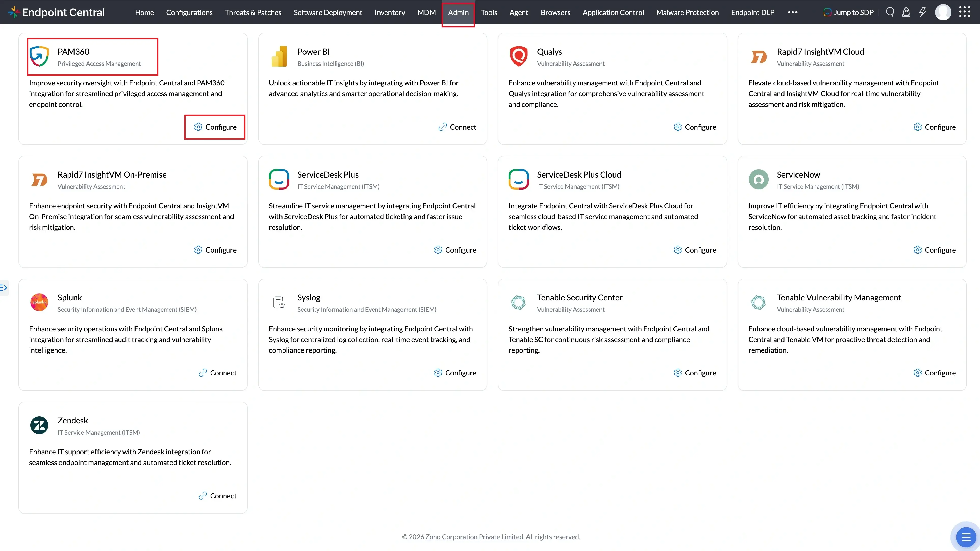Select the MDM tab
The width and height of the screenshot is (980, 551).
click(x=426, y=12)
